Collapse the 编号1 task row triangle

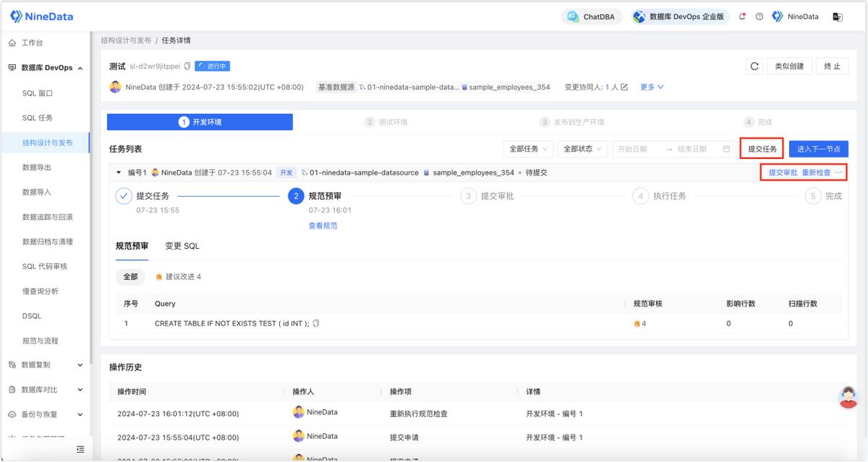coord(119,173)
